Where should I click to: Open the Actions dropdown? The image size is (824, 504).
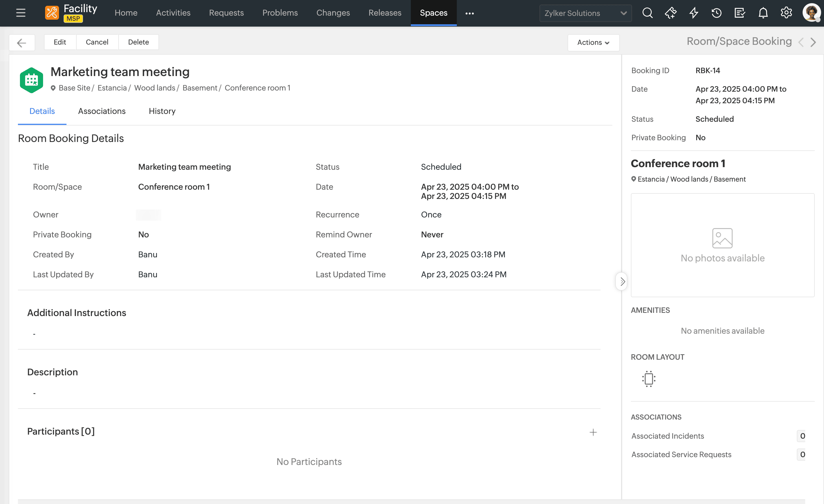click(x=593, y=43)
